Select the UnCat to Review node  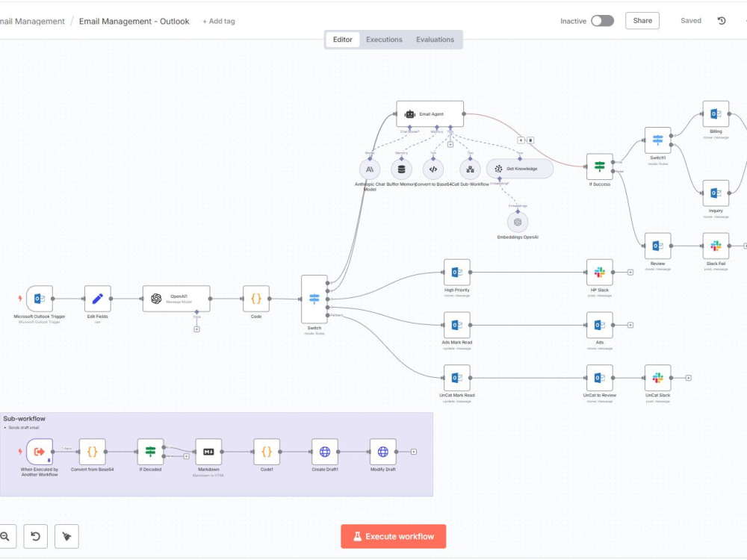point(600,378)
